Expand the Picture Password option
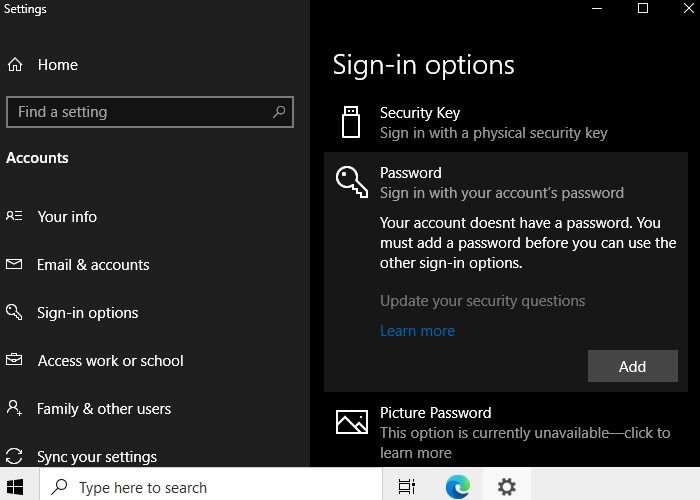Screen dimensions: 700x500 coord(506,432)
